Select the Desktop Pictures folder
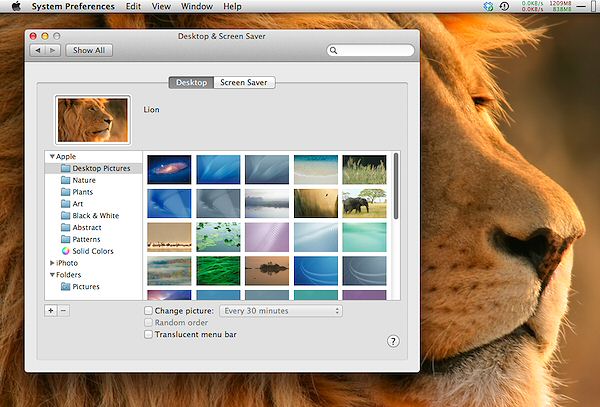600x407 pixels. click(94, 168)
